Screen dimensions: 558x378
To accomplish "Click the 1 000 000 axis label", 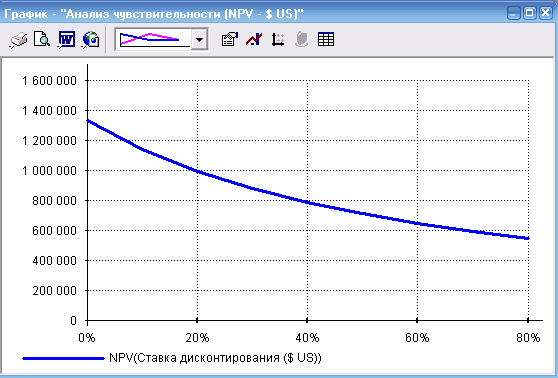I will 49,170.
